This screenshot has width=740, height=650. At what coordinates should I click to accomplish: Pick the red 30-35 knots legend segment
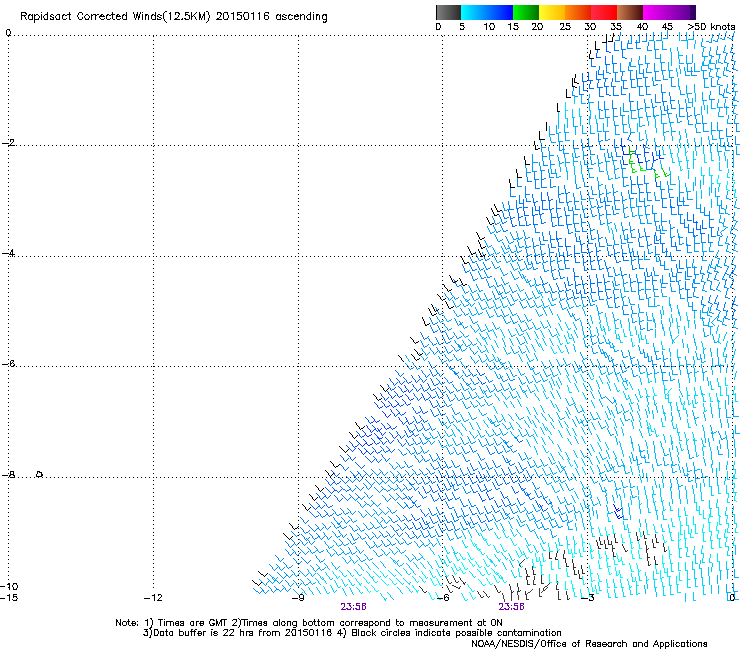604,12
